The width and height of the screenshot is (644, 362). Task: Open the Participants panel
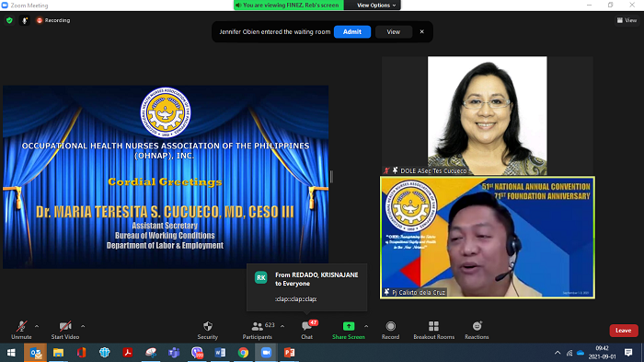[257, 330]
